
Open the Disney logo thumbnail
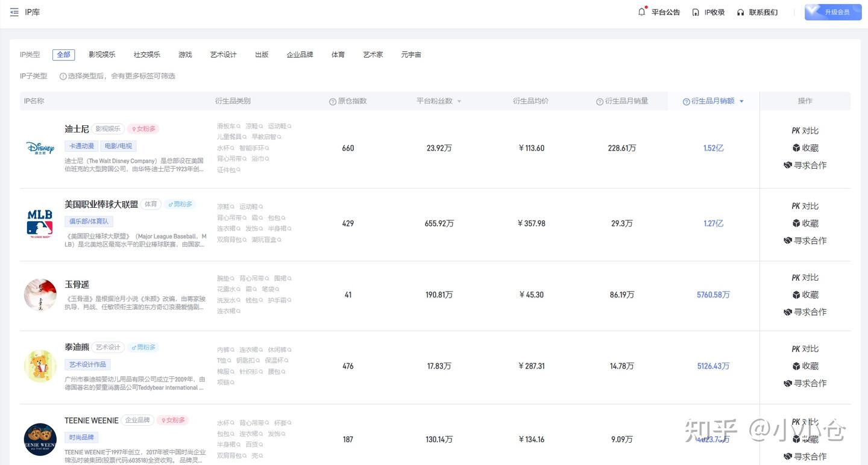pyautogui.click(x=40, y=148)
